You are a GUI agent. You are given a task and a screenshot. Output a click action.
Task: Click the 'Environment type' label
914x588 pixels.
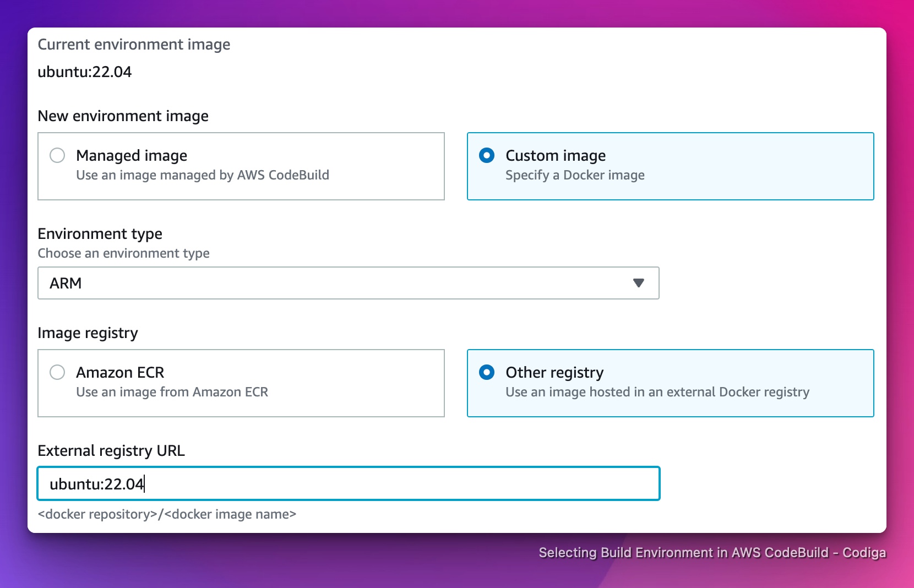100,234
